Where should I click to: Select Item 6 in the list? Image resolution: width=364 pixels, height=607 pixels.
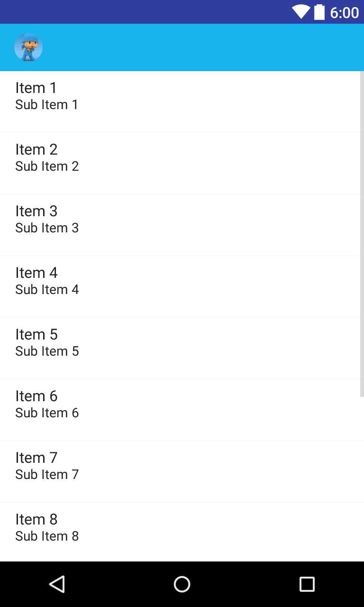point(180,410)
